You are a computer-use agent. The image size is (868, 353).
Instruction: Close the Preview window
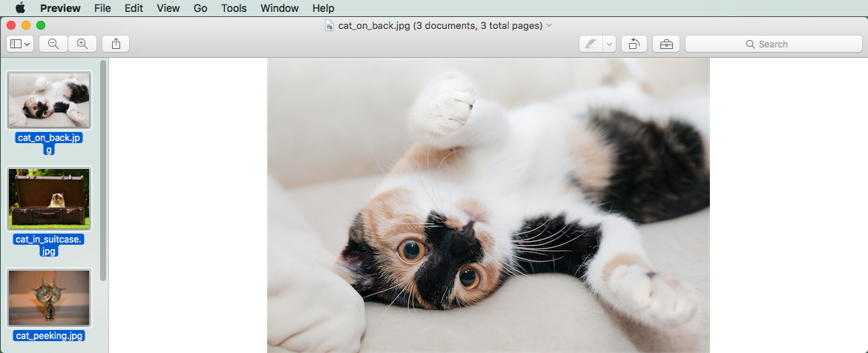[x=11, y=25]
